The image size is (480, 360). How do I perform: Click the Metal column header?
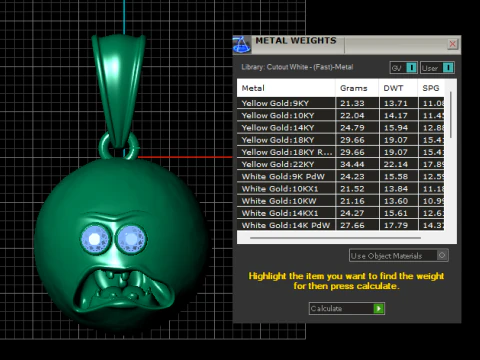[286, 88]
